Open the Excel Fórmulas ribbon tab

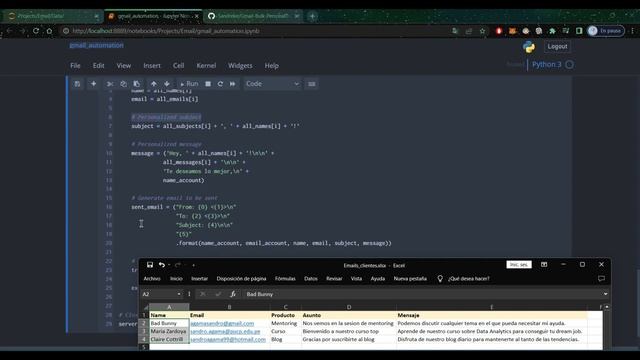[x=285, y=278]
